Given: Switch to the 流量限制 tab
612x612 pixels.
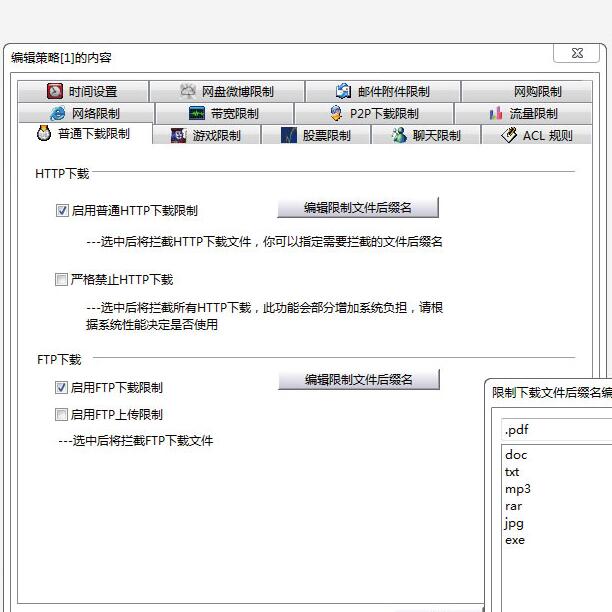Looking at the screenshot, I should pyautogui.click(x=523, y=114).
